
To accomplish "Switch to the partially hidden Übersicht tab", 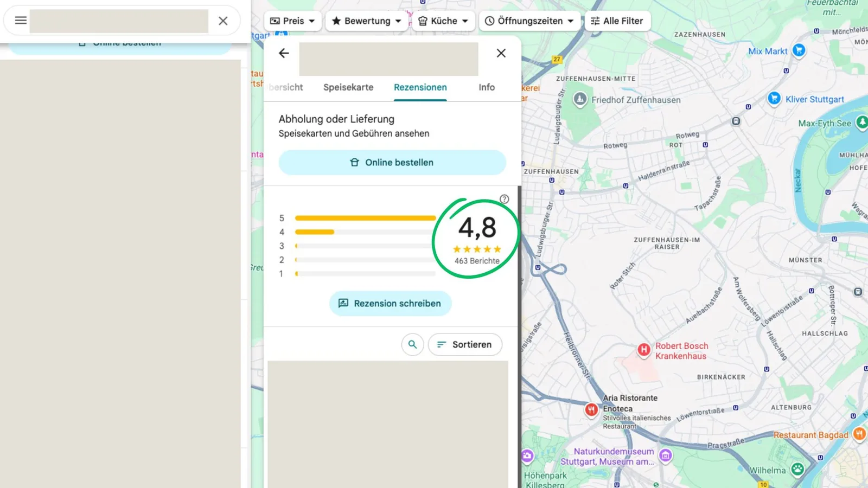I will (285, 87).
